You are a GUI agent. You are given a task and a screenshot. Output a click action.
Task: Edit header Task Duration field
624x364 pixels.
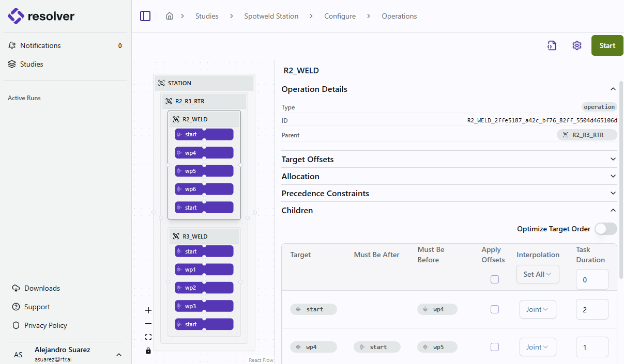point(592,279)
